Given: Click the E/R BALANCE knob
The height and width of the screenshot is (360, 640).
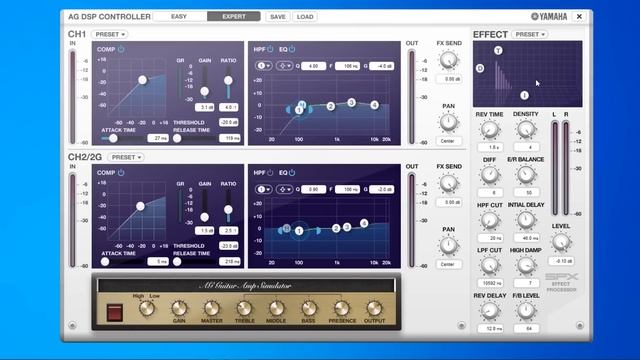Looking at the screenshot, I should (526, 175).
